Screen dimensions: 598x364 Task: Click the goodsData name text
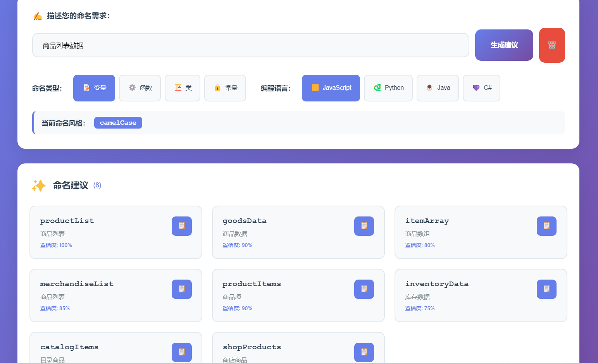click(x=245, y=221)
